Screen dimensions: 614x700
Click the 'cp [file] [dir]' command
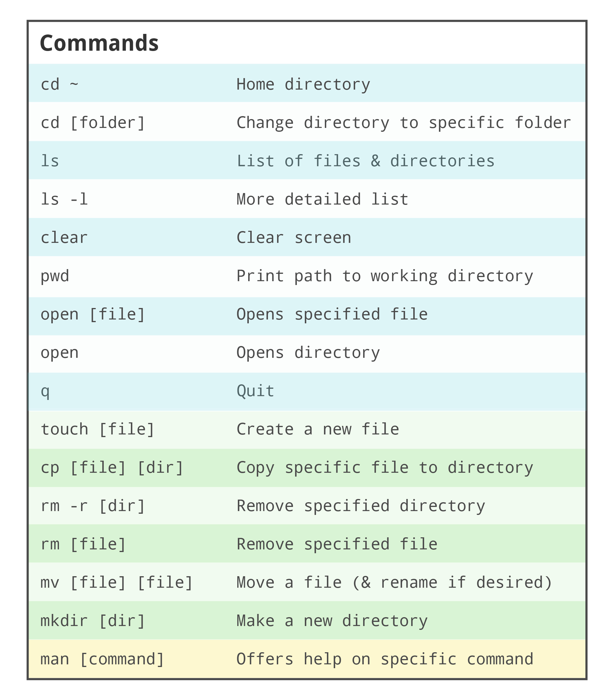(112, 468)
